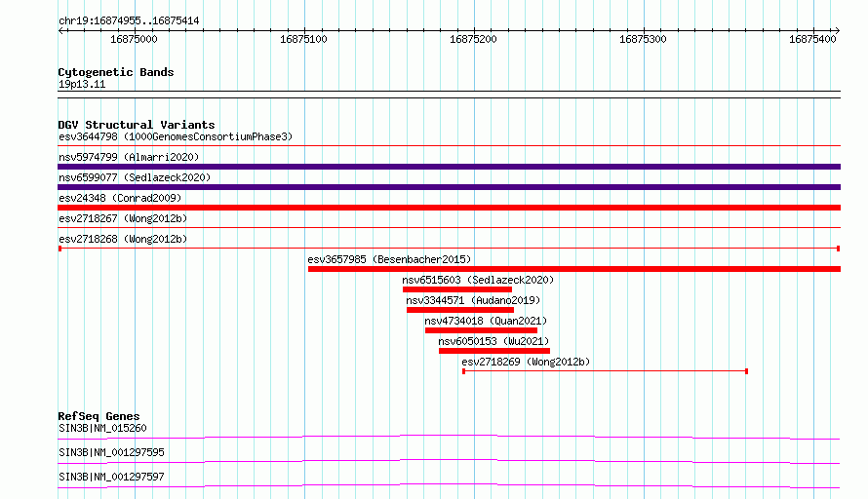
Task: Open the SIN3B|NM_001297597 gene label
Action: pyautogui.click(x=111, y=477)
